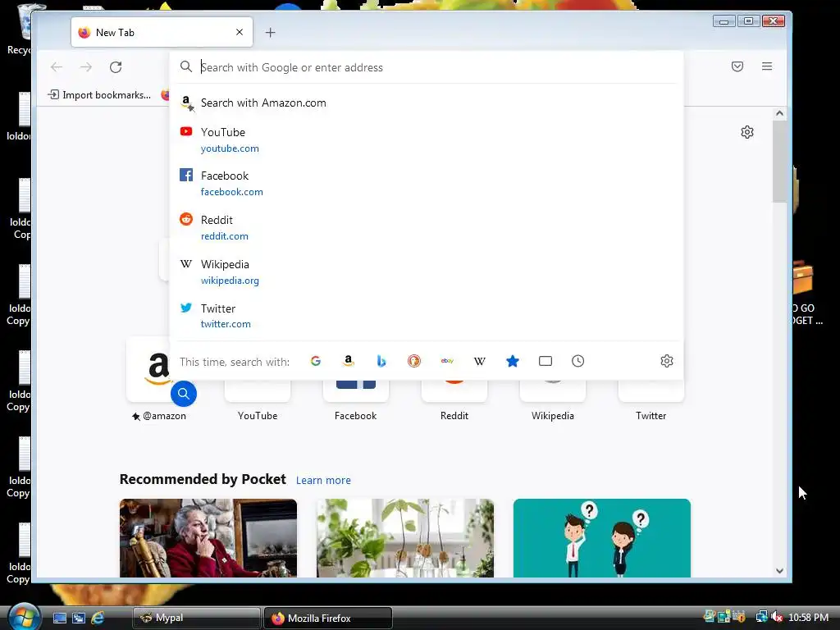Click page scrollbar down arrow
Viewport: 840px width, 630px height.
[779, 571]
